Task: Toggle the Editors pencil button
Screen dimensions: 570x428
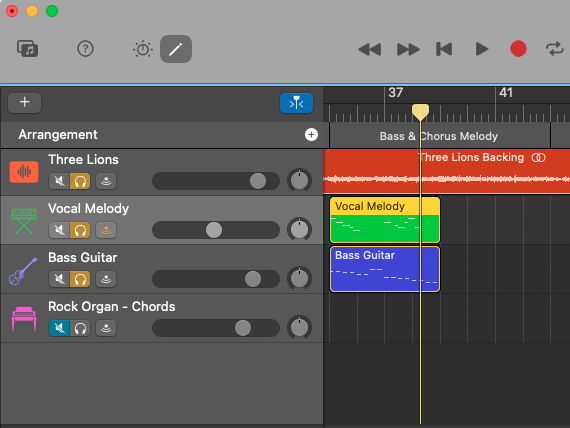Action: pyautogui.click(x=176, y=49)
